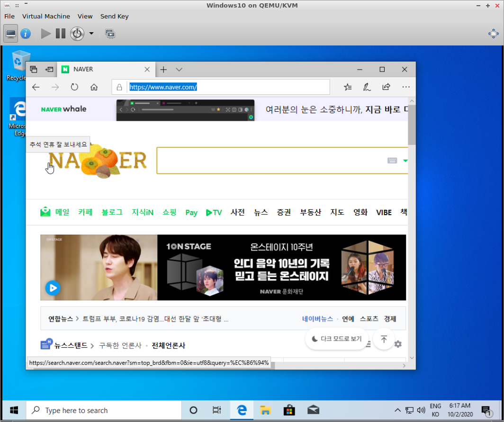Show tab previews chevron
The width and height of the screenshot is (504, 422).
pyautogui.click(x=179, y=70)
